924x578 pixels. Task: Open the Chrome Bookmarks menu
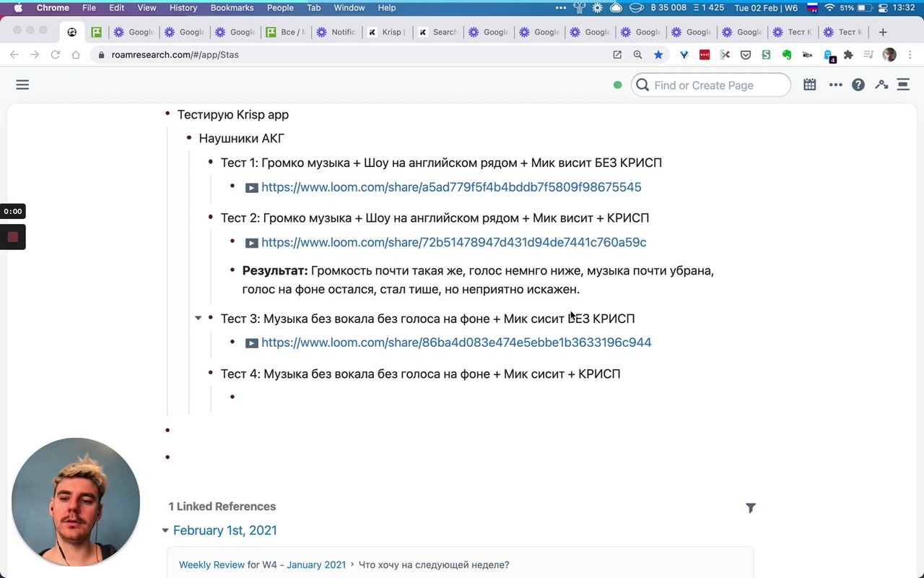232,8
